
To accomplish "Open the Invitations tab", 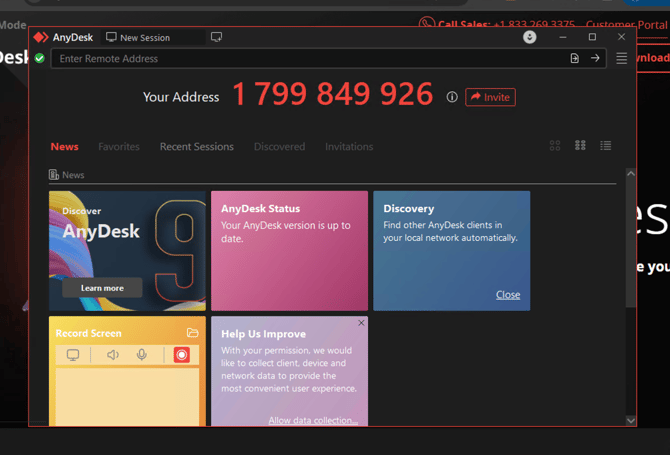I will pyautogui.click(x=349, y=147).
